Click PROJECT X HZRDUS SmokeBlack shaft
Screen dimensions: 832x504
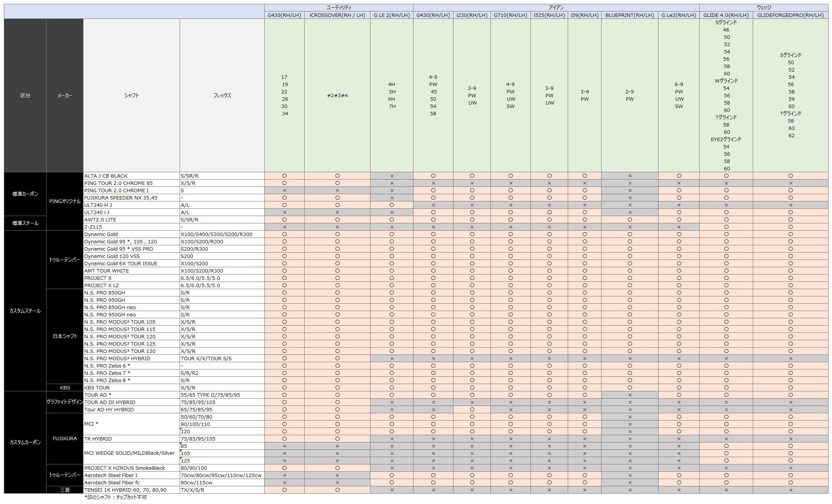pos(132,468)
